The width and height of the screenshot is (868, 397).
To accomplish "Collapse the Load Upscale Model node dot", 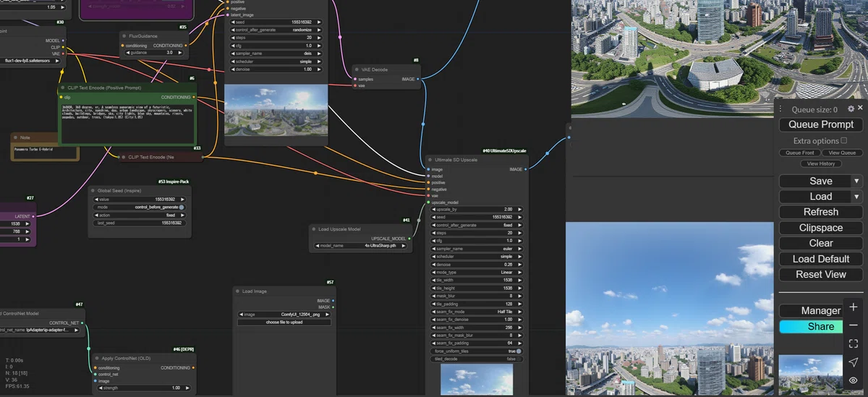I will (x=313, y=229).
